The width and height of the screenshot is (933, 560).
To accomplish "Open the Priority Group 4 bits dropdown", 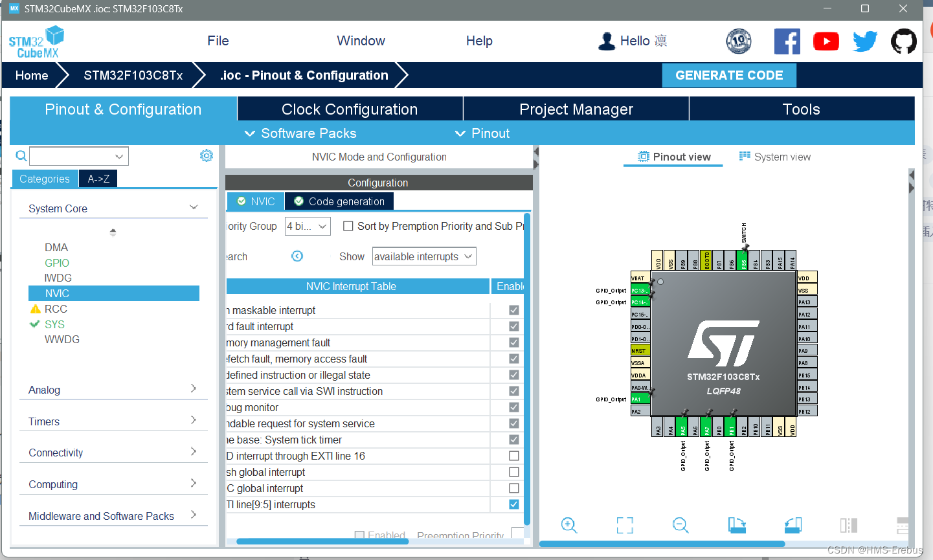I will [x=308, y=226].
